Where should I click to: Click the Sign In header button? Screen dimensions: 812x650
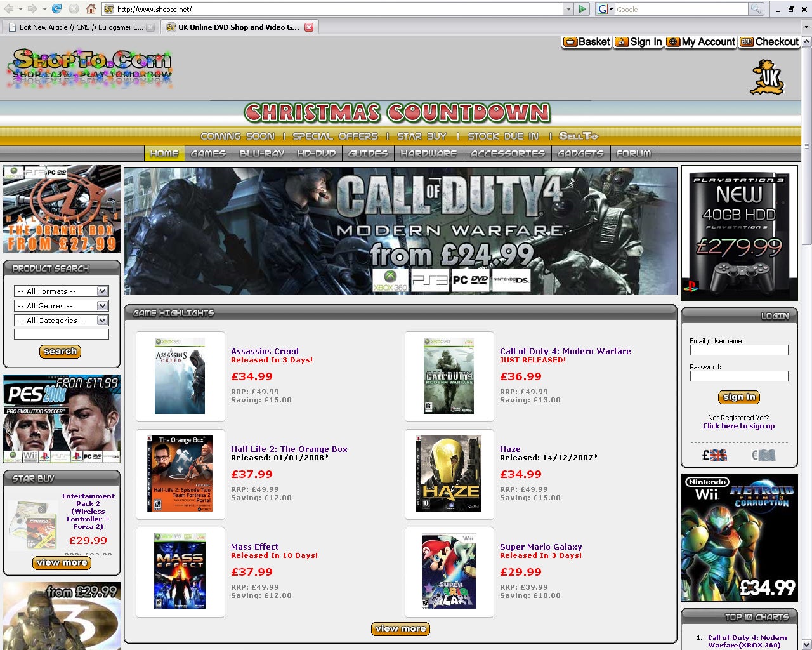(639, 42)
